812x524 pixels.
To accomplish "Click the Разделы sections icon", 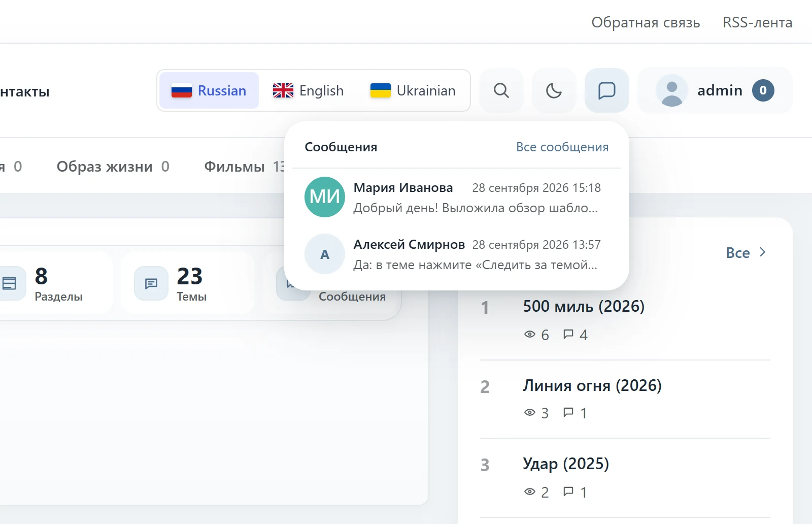I will [9, 283].
